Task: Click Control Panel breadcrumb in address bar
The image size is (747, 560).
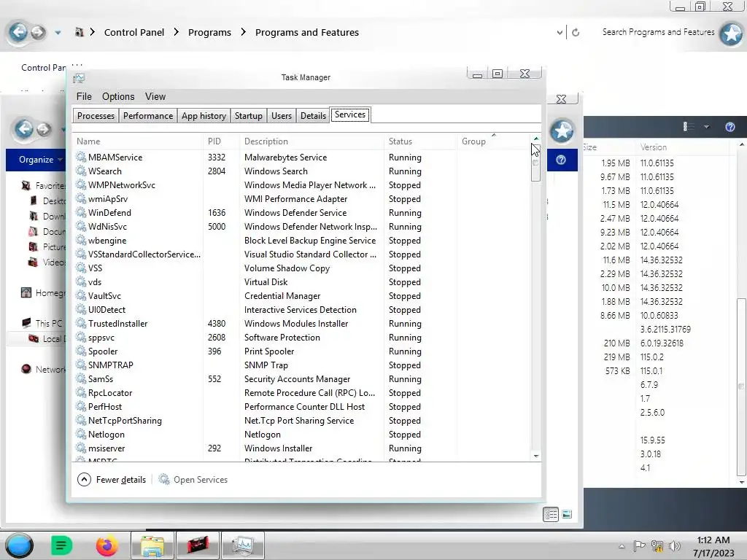Action: pyautogui.click(x=134, y=32)
